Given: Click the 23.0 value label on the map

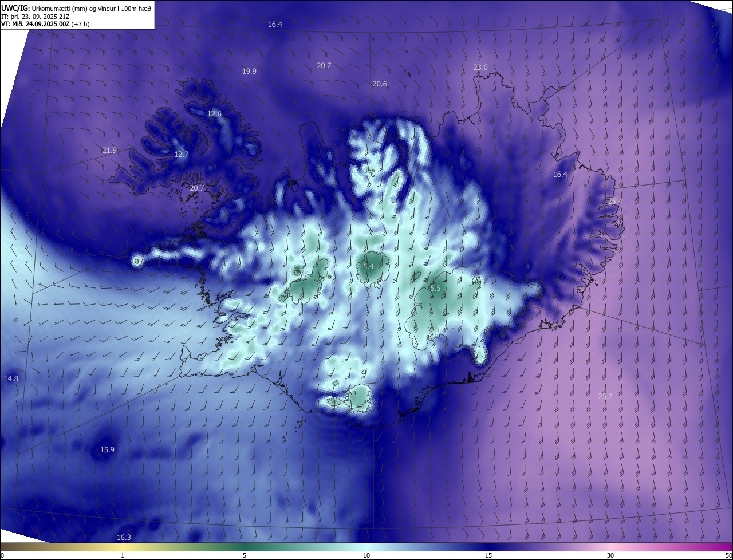Looking at the screenshot, I should tap(480, 68).
